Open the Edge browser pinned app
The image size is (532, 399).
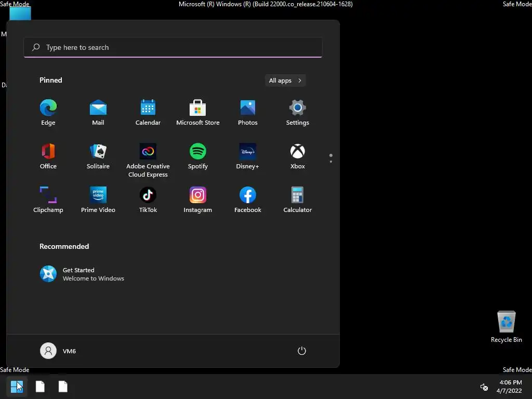coord(48,113)
